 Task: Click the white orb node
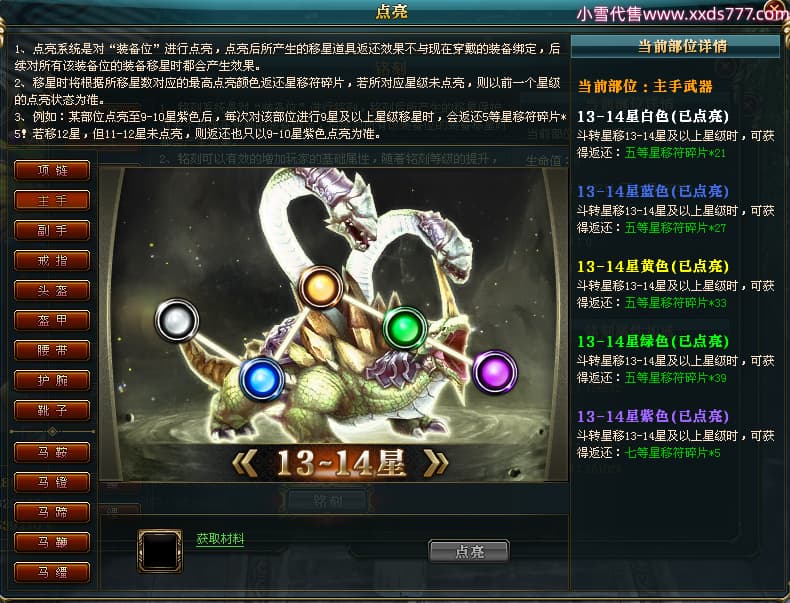point(176,320)
